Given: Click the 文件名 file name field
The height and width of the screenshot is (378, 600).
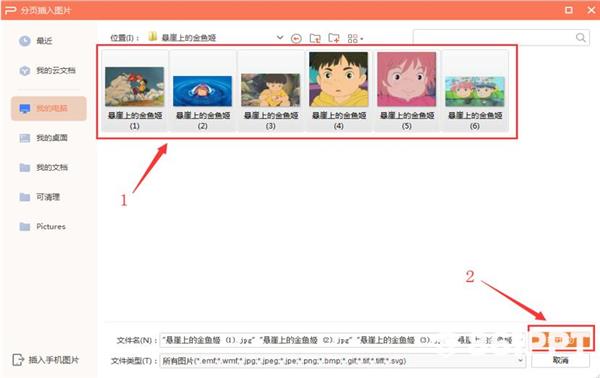Looking at the screenshot, I should coord(342,340).
